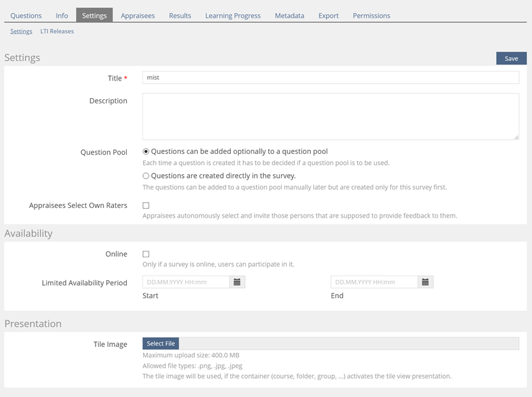Go to the Appraisees tab
The width and height of the screenshot is (532, 397).
click(138, 16)
